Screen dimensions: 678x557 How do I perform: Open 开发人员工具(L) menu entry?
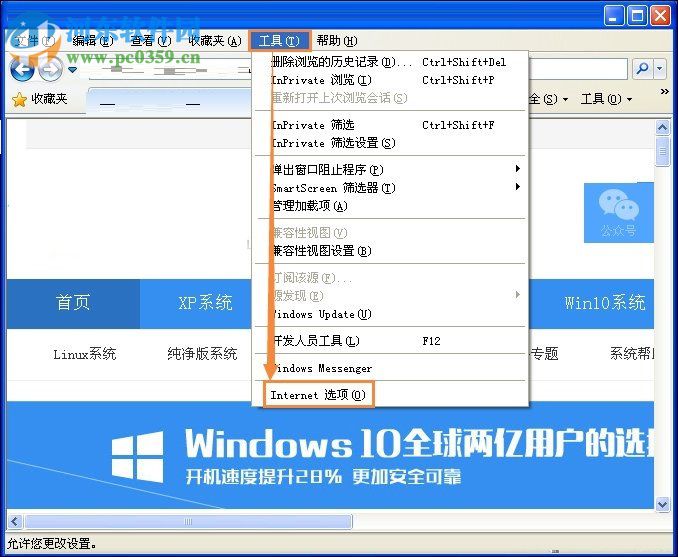(x=390, y=341)
